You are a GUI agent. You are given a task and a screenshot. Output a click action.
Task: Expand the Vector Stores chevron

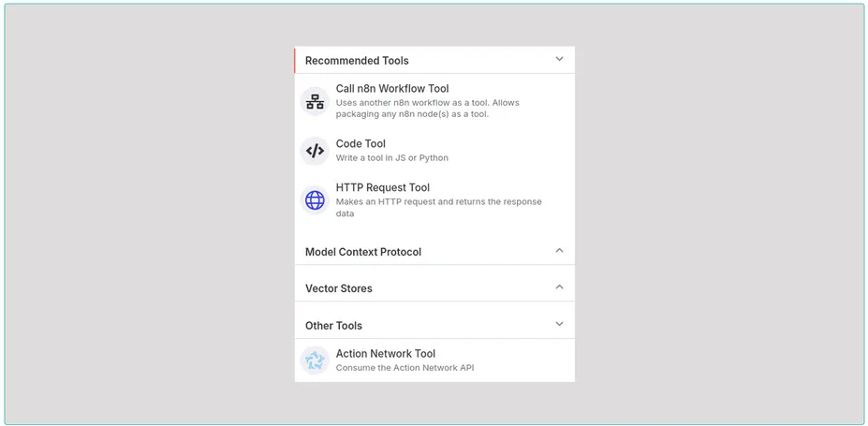[559, 287]
